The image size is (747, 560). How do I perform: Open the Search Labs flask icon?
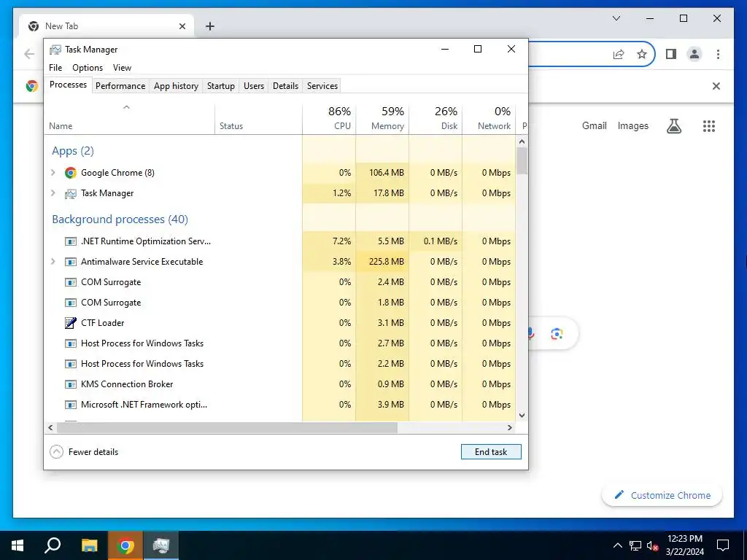(x=673, y=126)
